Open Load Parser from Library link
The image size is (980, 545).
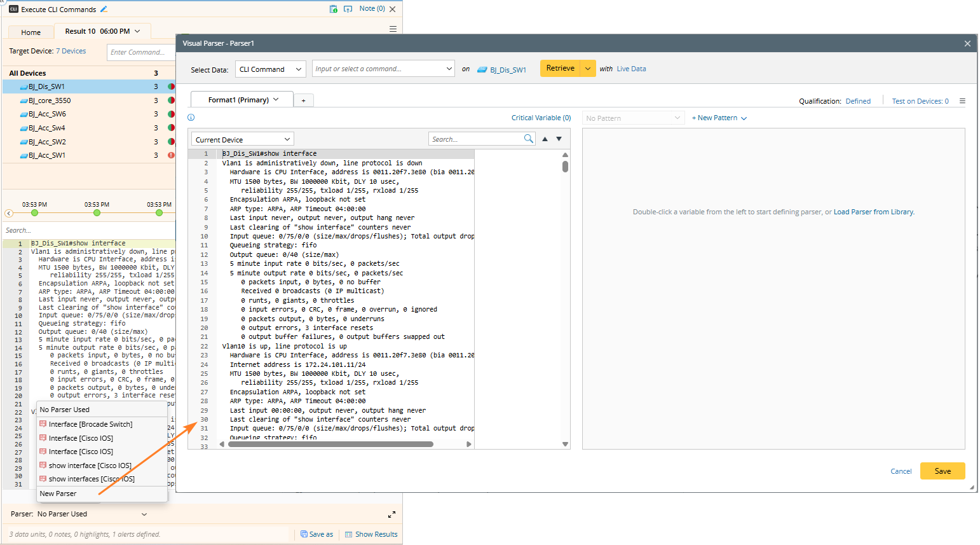[873, 212]
